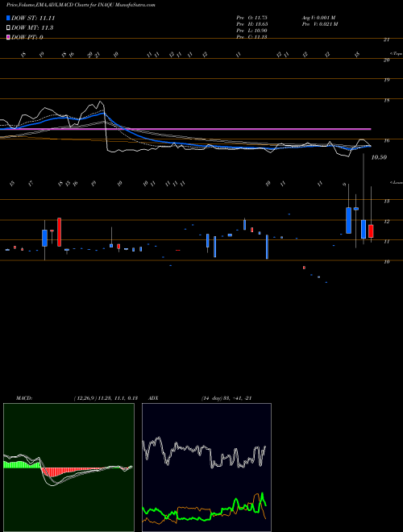Screen dimensions: 403x532
Task: Click the ADX panel title label
Action: [x=154, y=398]
